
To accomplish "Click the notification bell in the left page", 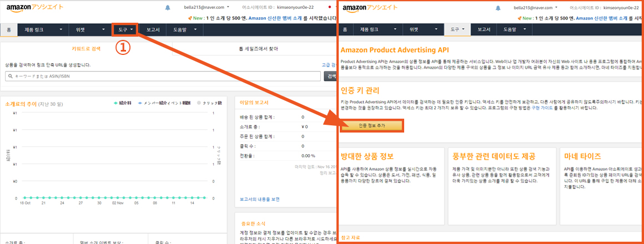I will pyautogui.click(x=168, y=8).
